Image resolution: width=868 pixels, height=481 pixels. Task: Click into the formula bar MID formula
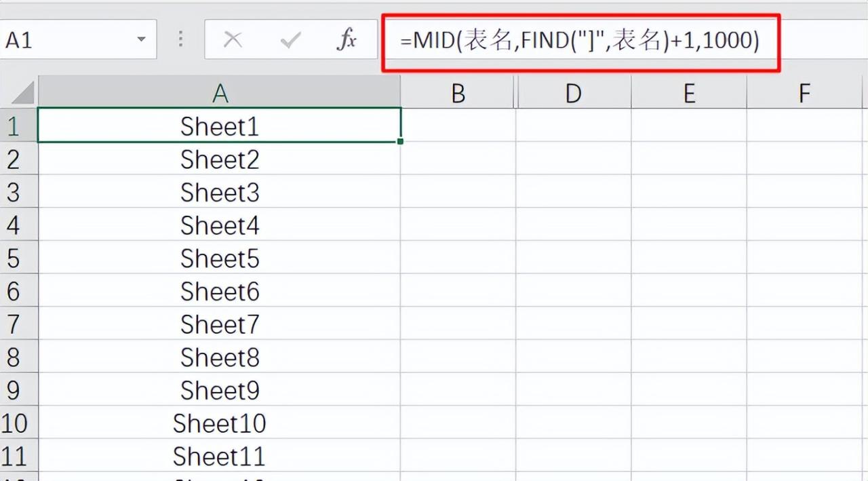point(580,41)
